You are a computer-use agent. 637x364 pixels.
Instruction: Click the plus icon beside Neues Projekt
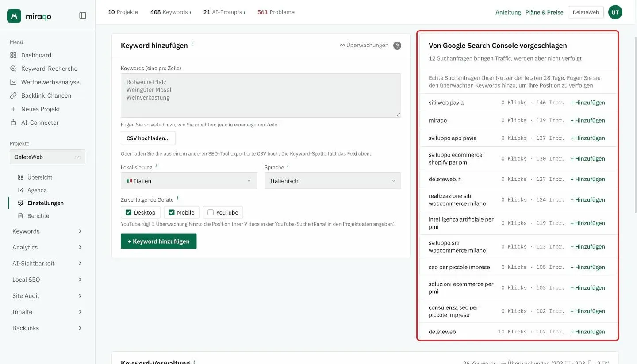tap(13, 109)
